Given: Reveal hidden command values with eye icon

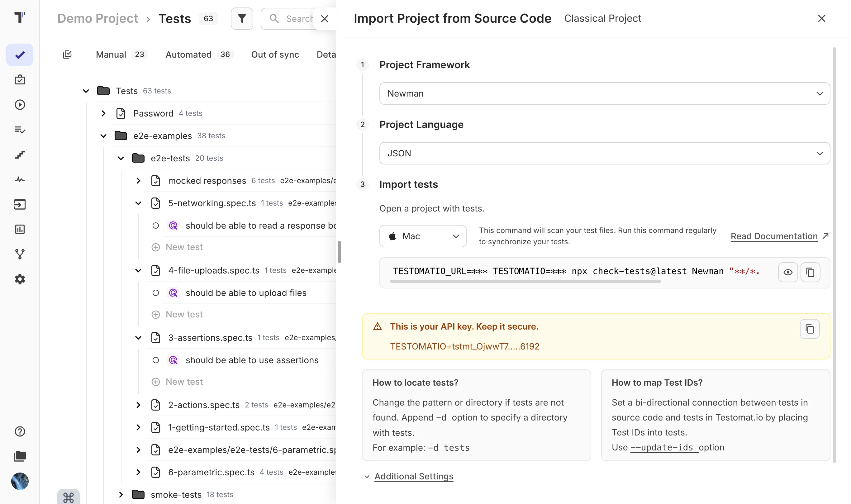Looking at the screenshot, I should point(788,272).
